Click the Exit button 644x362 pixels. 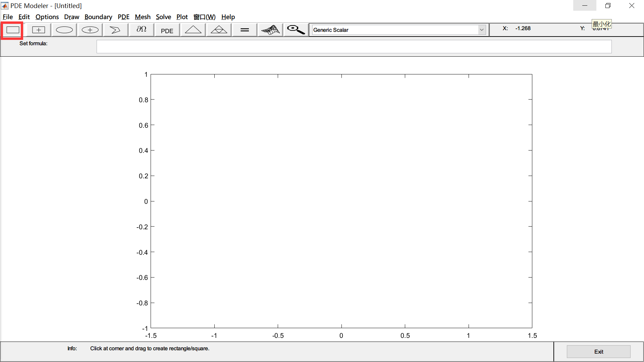point(599,351)
